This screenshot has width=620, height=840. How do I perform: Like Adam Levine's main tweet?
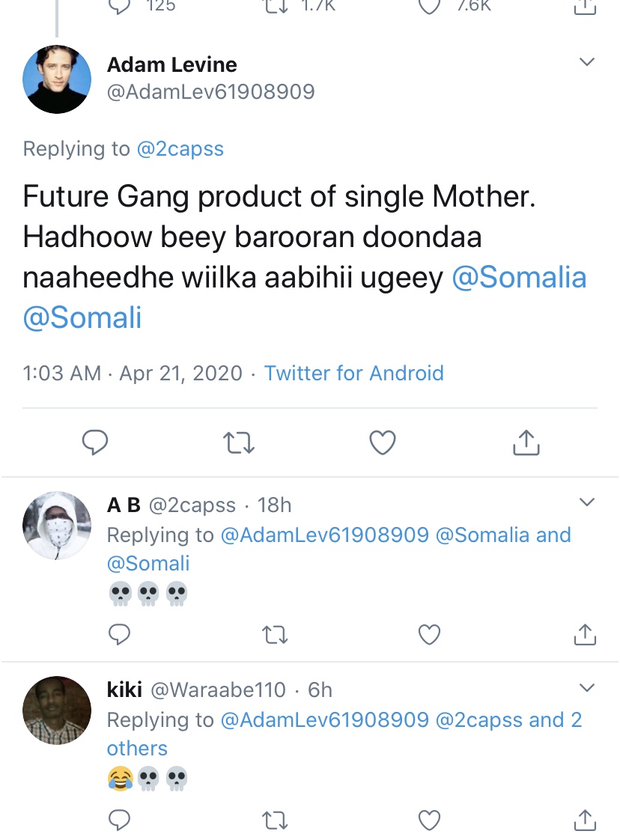point(383,443)
